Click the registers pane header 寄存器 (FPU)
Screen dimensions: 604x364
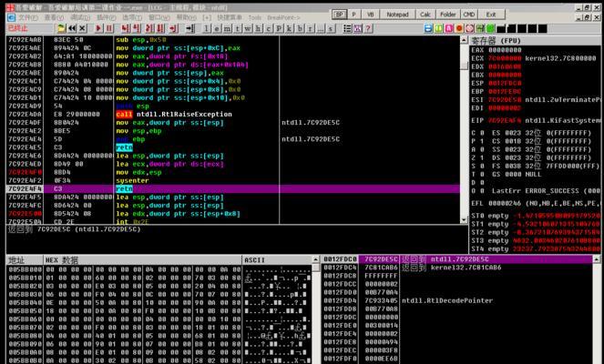pyautogui.click(x=497, y=40)
